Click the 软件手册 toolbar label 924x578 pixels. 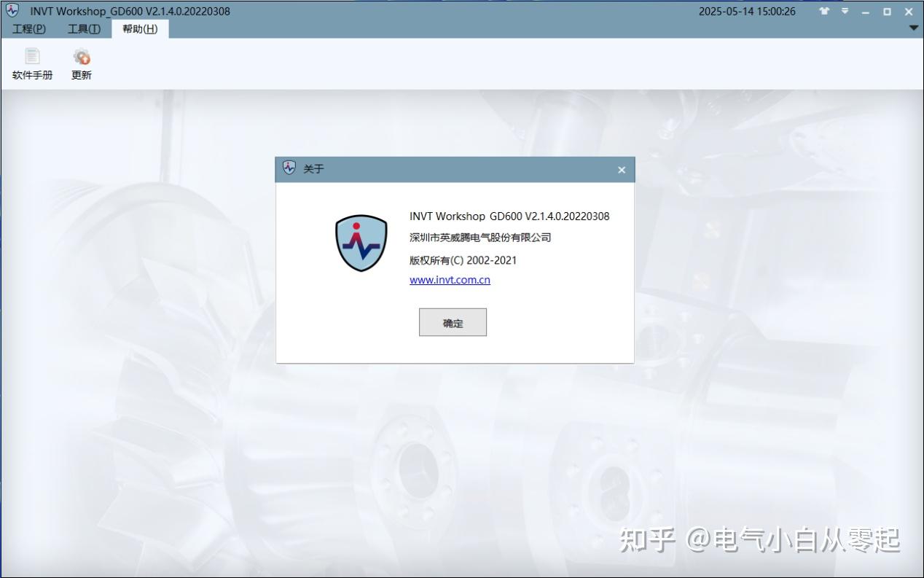[x=31, y=74]
